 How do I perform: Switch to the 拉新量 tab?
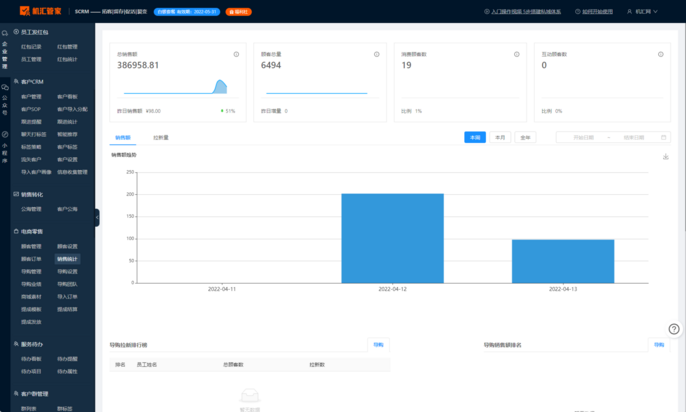pyautogui.click(x=160, y=137)
